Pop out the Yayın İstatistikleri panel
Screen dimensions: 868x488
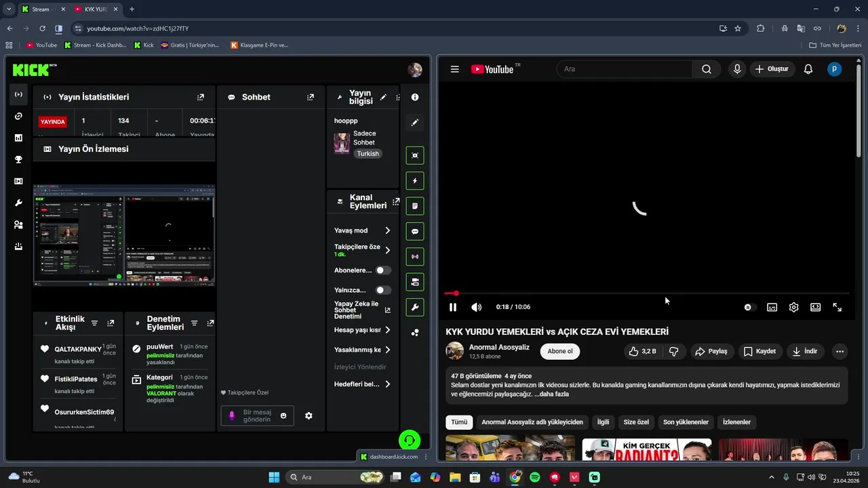(201, 97)
